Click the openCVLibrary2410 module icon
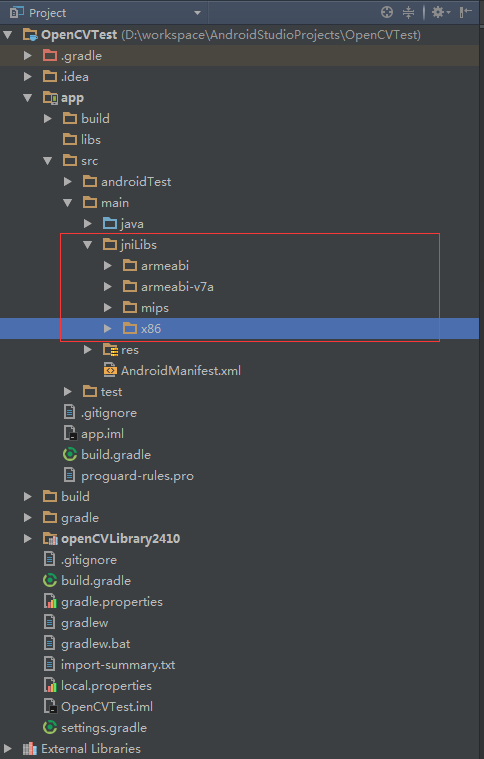The height and width of the screenshot is (759, 484). (50, 538)
